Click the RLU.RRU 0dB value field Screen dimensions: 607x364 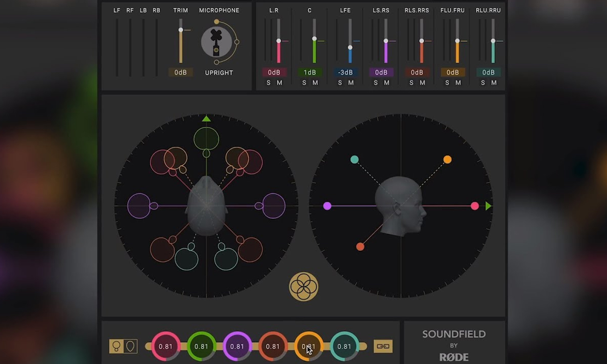pos(488,72)
